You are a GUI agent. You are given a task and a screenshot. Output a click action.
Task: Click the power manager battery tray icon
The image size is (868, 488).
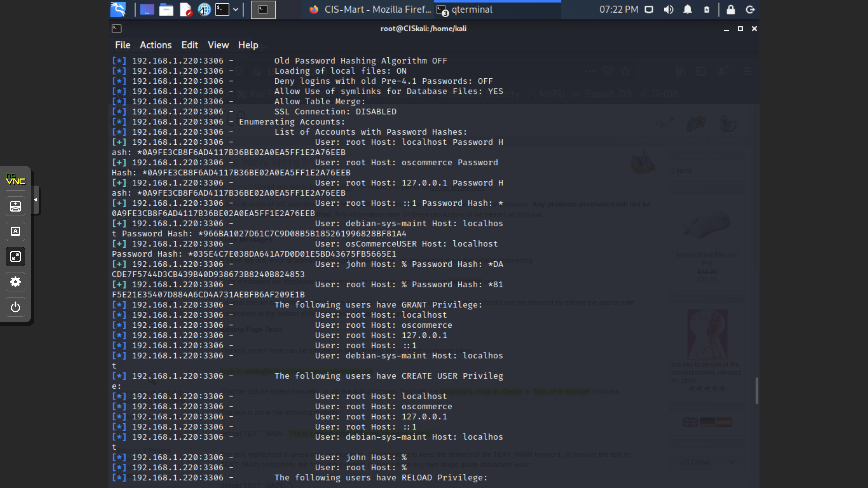coord(707,9)
